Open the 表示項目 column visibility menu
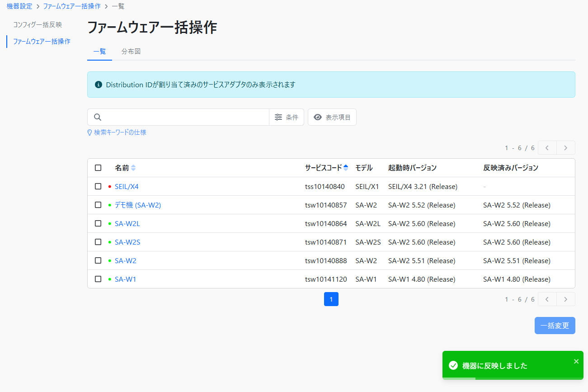588x392 pixels. click(332, 117)
